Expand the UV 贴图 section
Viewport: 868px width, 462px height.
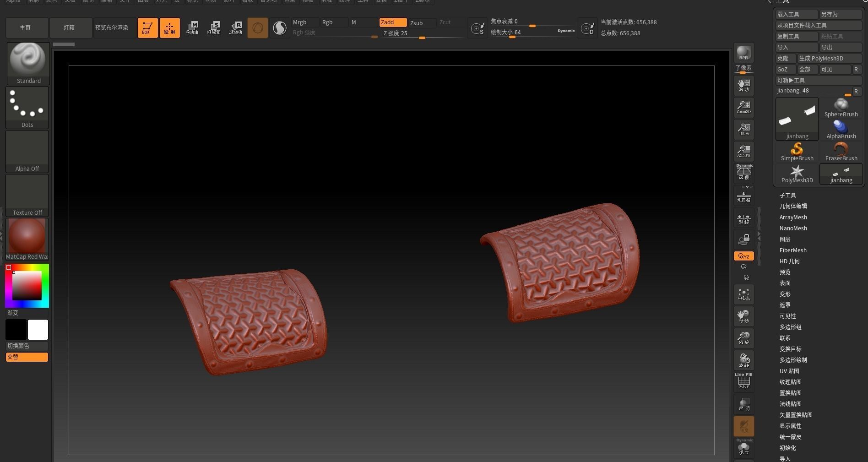pos(789,371)
